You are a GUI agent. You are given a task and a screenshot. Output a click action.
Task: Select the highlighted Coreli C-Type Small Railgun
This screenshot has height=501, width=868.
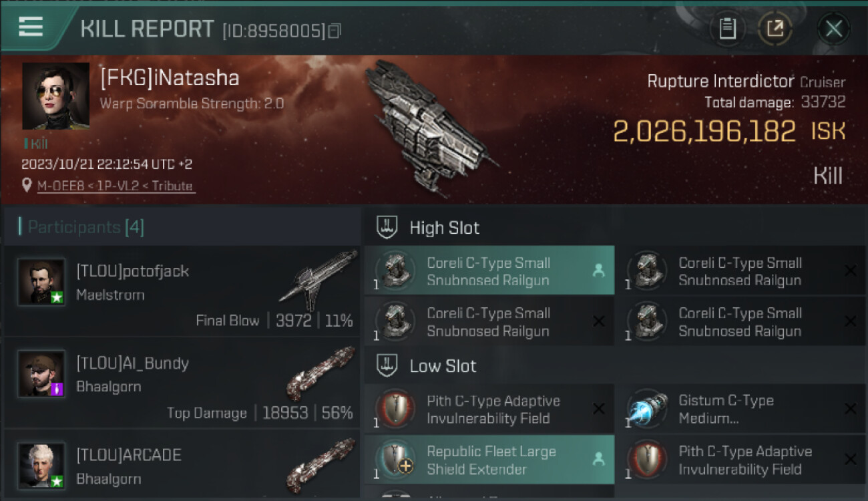pyautogui.click(x=489, y=271)
